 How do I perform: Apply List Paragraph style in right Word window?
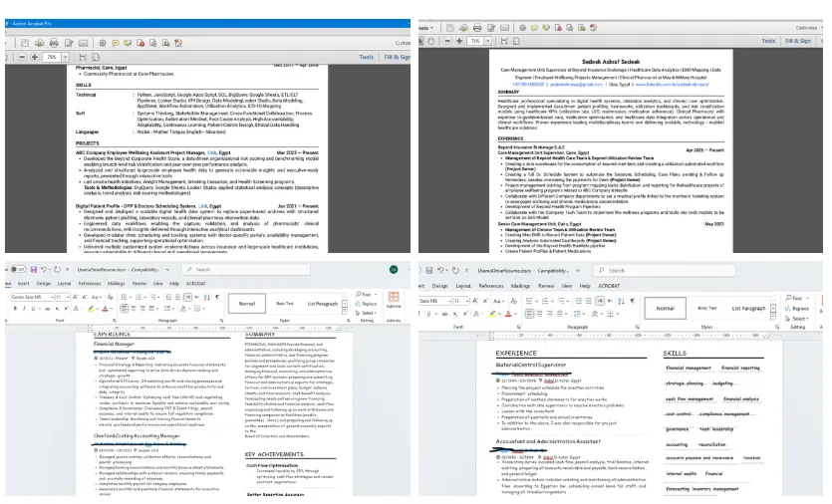748,308
